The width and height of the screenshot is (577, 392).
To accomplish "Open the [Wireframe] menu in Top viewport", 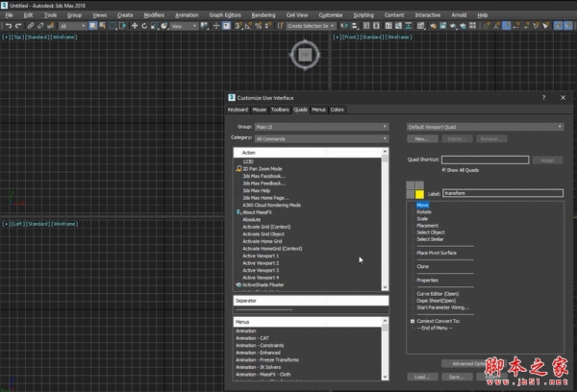I will (x=63, y=37).
